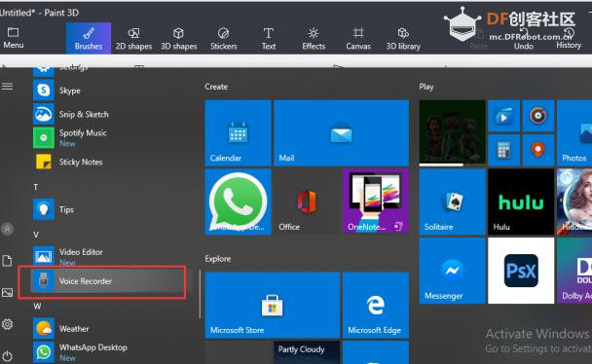
Task: Open the OneNote tile
Action: 376,201
